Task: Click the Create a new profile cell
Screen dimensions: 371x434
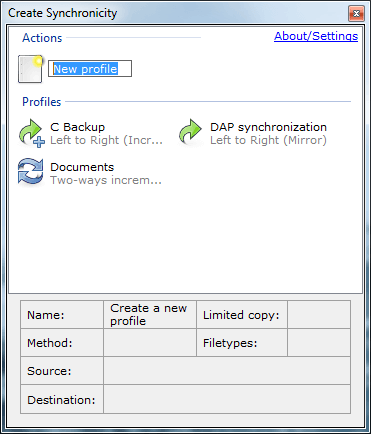Action: pyautogui.click(x=150, y=314)
